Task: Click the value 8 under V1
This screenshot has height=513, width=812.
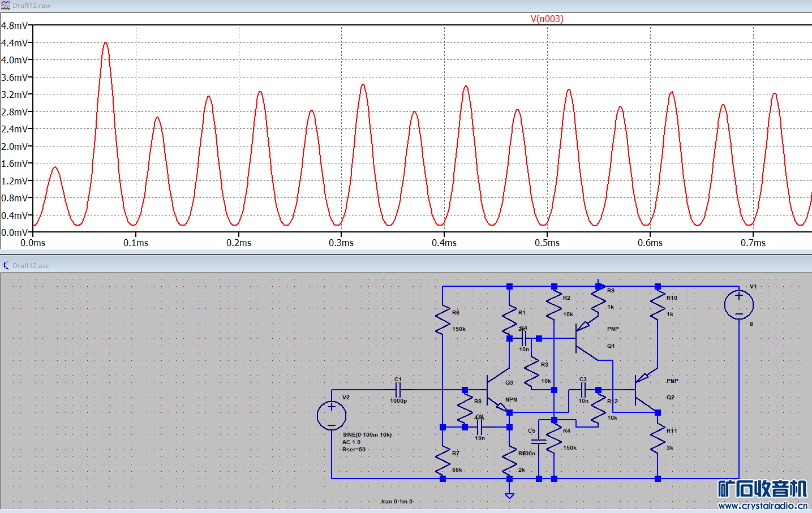Action: (751, 324)
